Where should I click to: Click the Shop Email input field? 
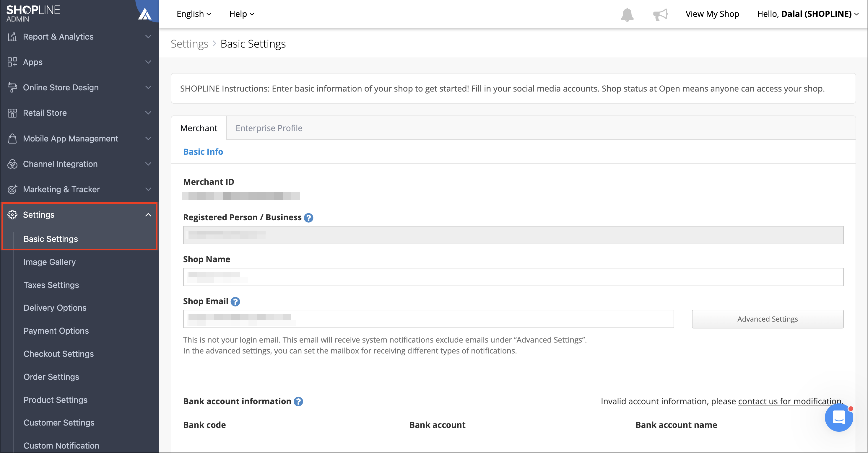pos(428,319)
